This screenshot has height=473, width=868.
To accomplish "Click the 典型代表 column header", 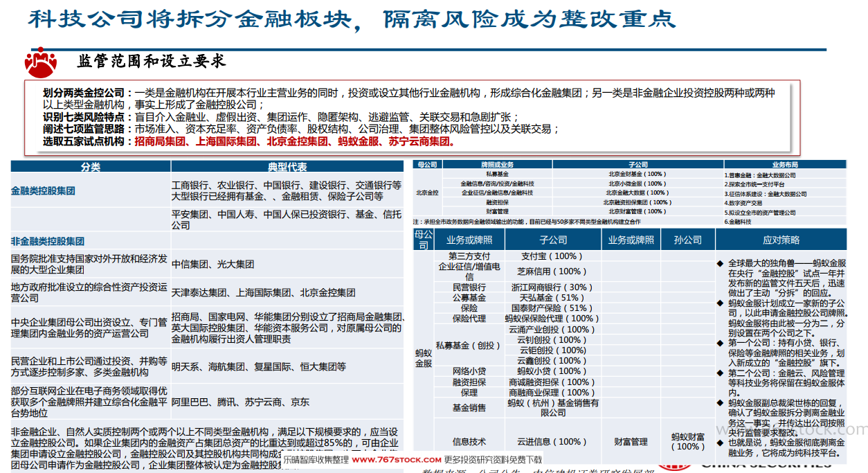I will click(x=287, y=167).
